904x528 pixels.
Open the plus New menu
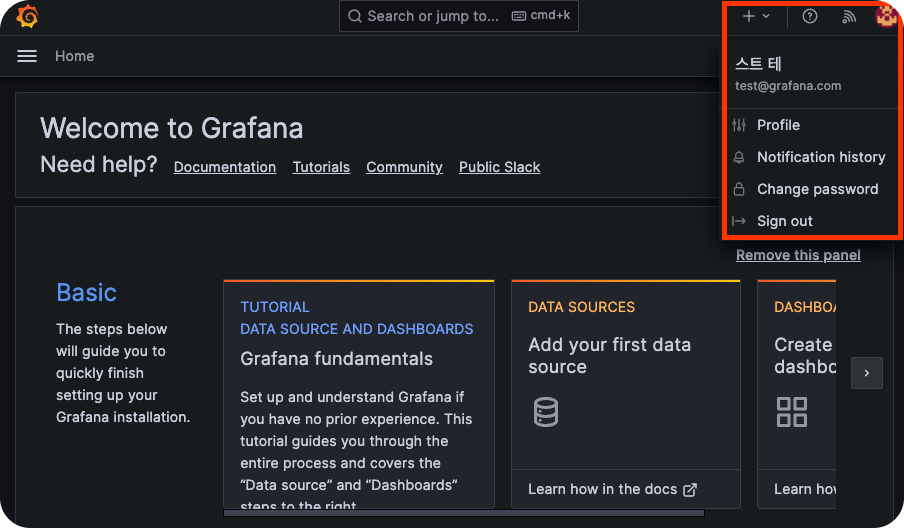(x=756, y=16)
